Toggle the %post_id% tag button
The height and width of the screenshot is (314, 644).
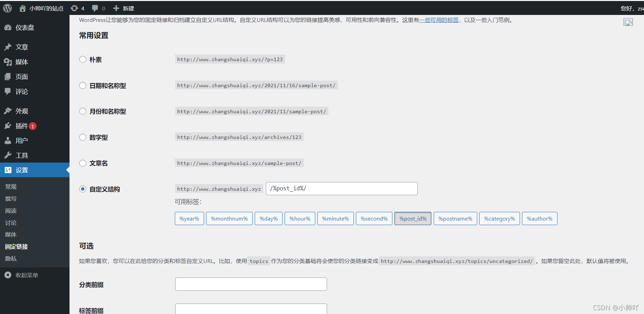(413, 218)
